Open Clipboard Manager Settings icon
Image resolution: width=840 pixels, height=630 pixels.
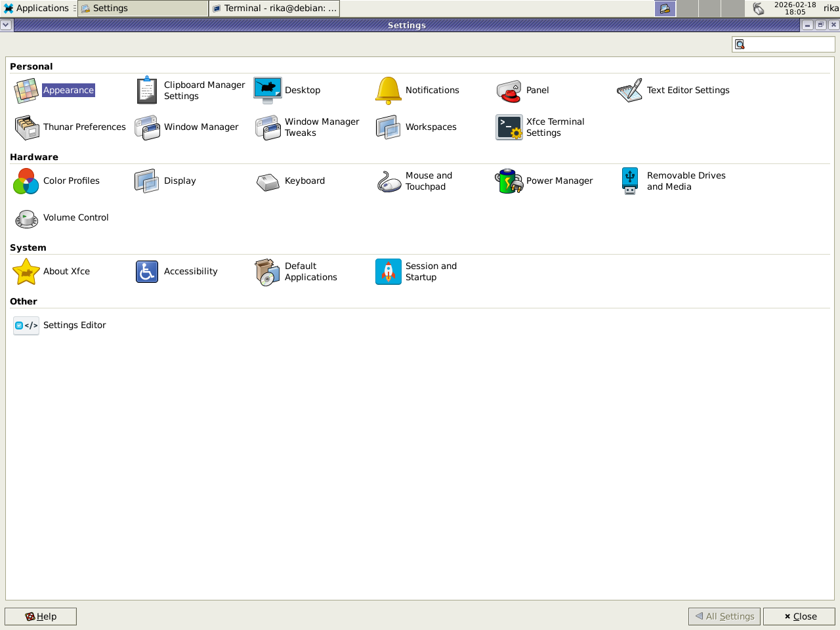tap(147, 91)
